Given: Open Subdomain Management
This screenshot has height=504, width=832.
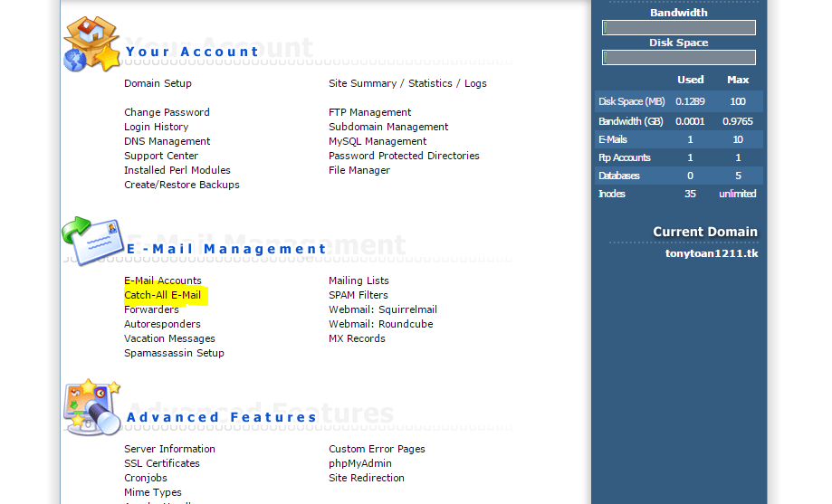Looking at the screenshot, I should (388, 127).
